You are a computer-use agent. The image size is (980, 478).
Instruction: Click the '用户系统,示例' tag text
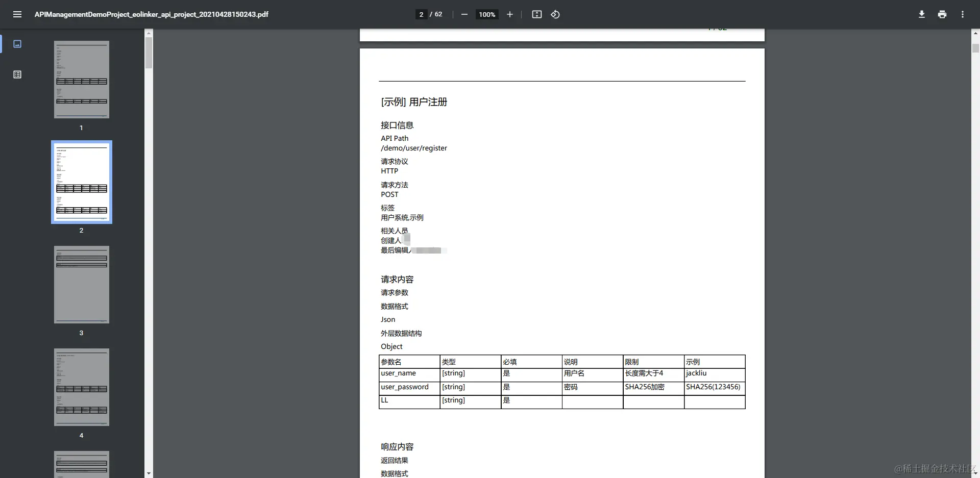(x=402, y=217)
